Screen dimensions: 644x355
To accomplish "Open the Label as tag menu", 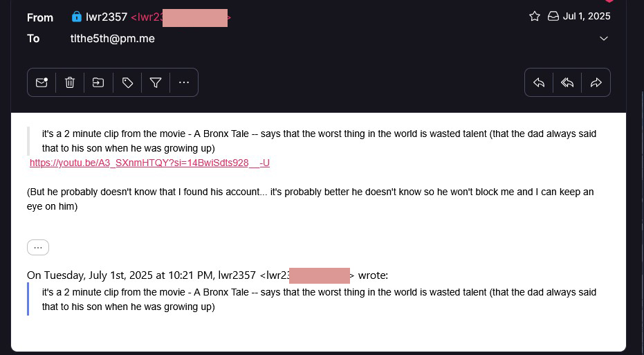I will point(127,82).
